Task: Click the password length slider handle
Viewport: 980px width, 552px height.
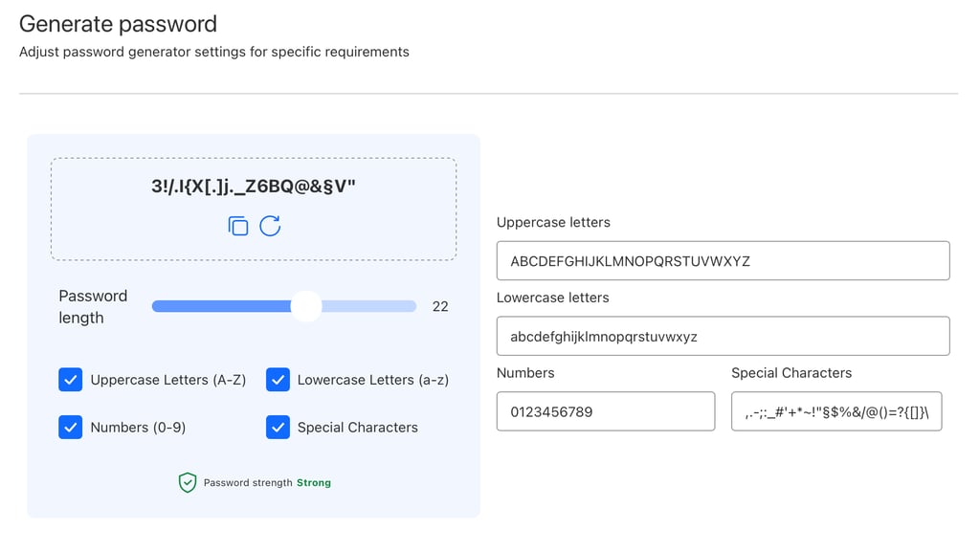Action: (306, 306)
